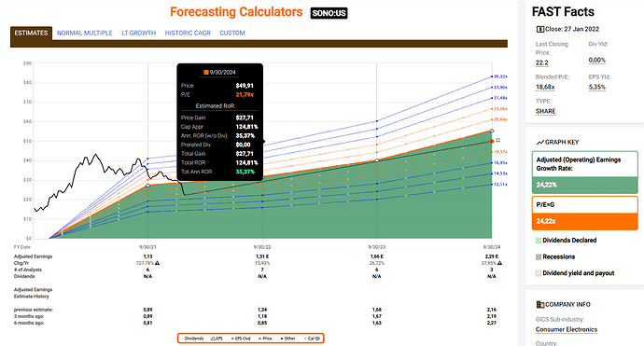This screenshot has height=346, width=644.
Task: Click the 14,53x multiple line label
Action: coord(500,173)
